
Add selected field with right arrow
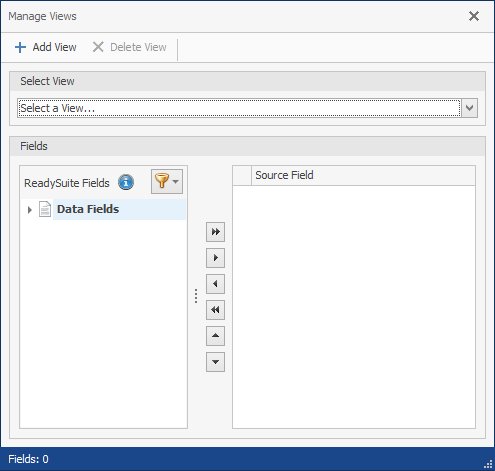point(215,258)
